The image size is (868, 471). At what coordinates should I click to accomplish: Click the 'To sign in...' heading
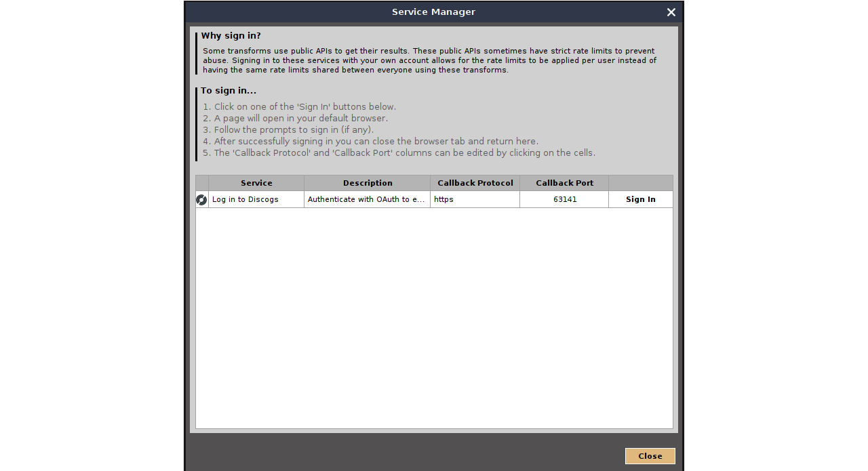coord(229,91)
